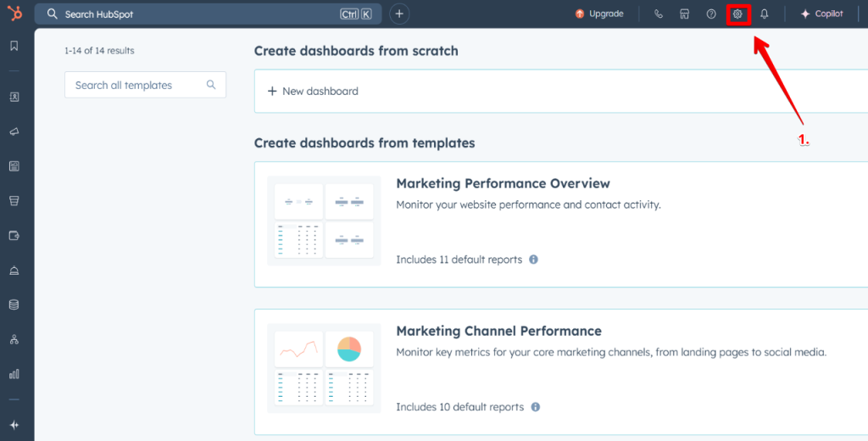Click 'Create dashboards from scratch' heading

(x=356, y=51)
